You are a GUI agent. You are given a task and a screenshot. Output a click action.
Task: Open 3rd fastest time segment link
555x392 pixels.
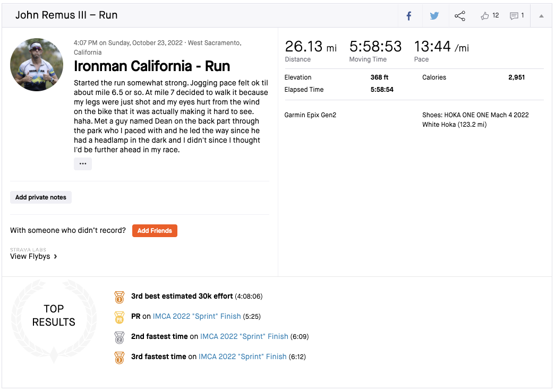tap(242, 356)
